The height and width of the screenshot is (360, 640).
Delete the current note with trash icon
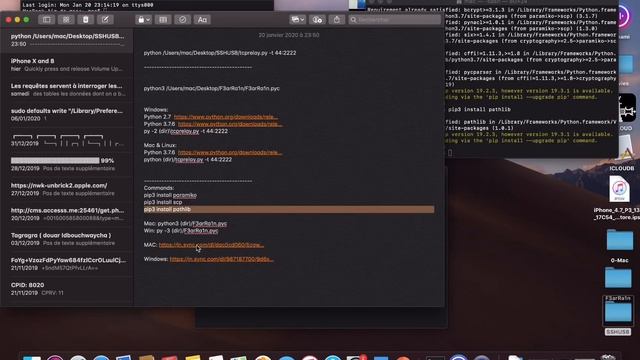tap(86, 19)
